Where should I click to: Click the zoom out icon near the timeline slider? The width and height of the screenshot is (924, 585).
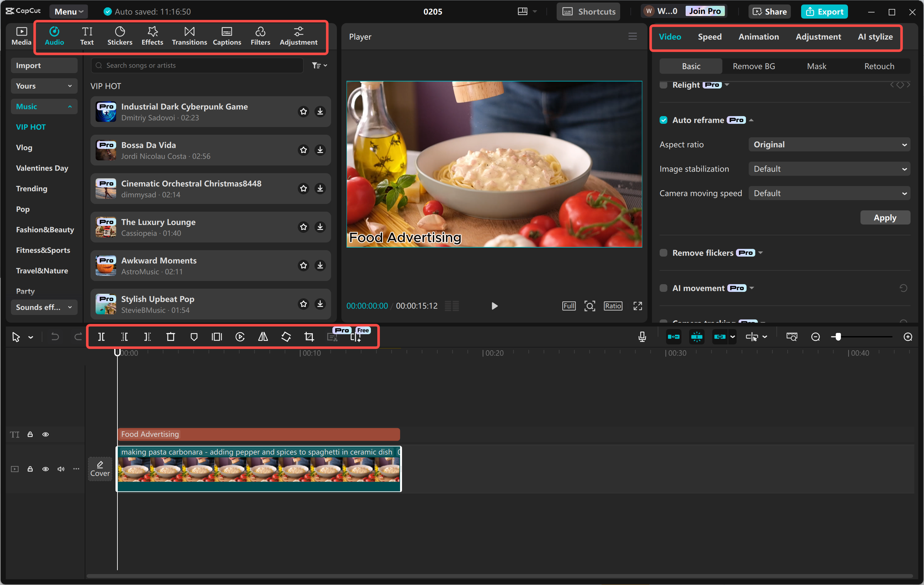click(816, 336)
